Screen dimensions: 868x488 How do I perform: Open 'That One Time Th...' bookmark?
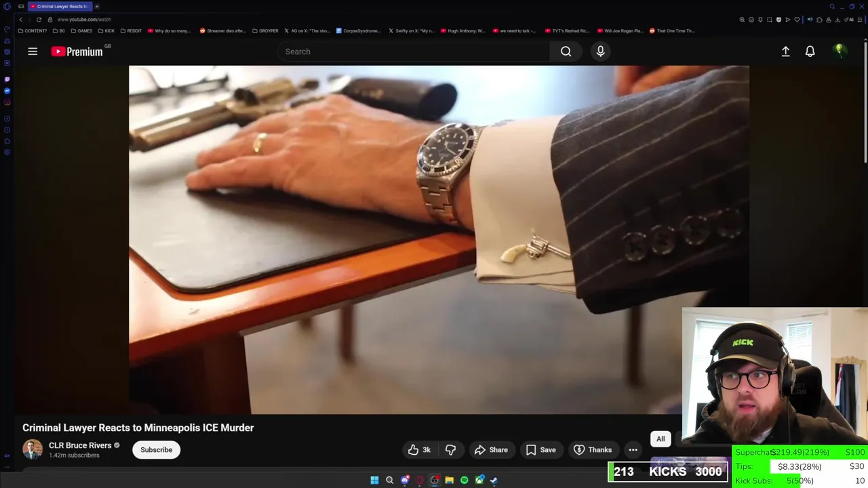pyautogui.click(x=672, y=30)
